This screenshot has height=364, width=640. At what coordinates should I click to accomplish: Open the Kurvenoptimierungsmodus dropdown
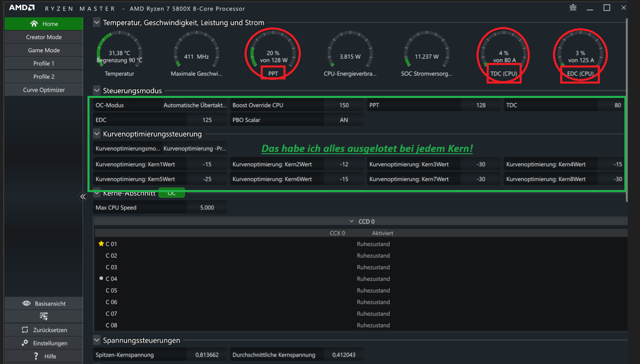[195, 148]
